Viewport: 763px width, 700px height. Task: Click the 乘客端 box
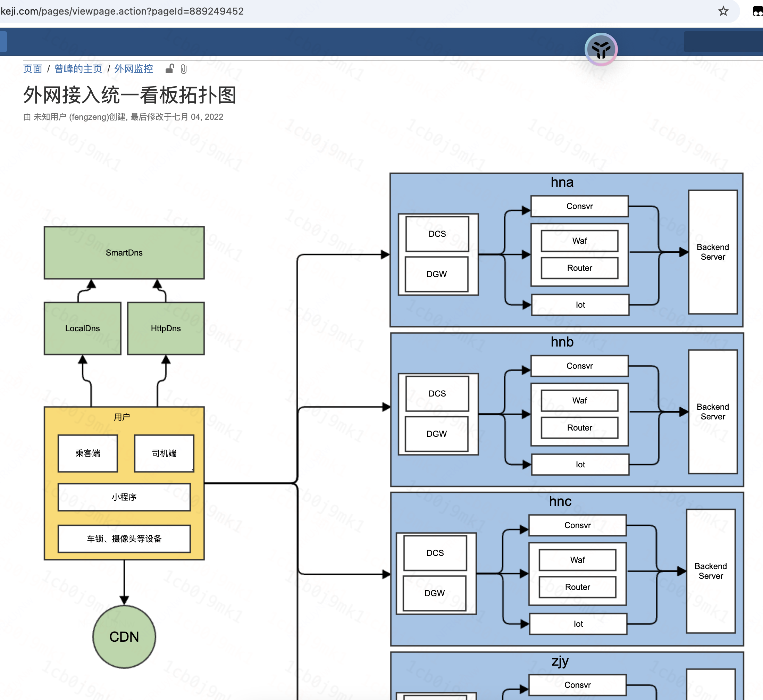pos(88,453)
